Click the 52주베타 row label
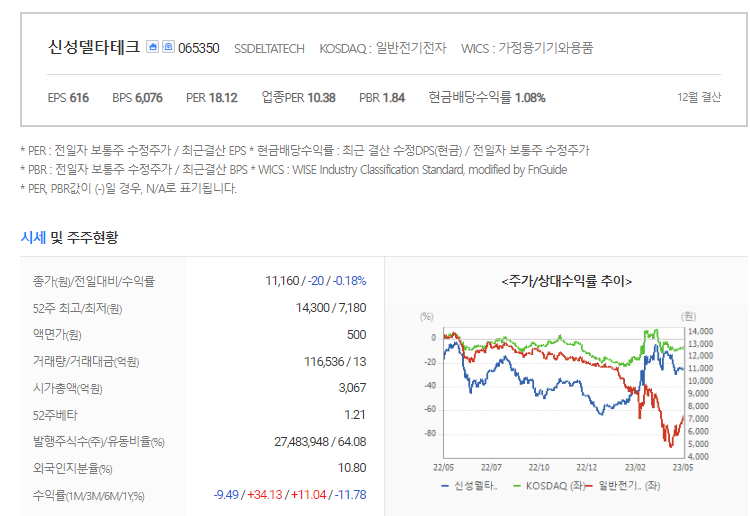Image resolution: width=750 pixels, height=516 pixels. (55, 415)
